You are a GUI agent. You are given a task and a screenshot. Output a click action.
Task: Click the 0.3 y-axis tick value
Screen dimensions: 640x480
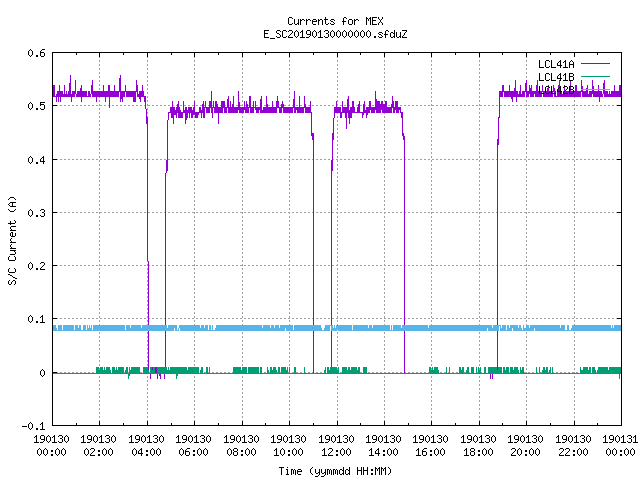tap(36, 213)
